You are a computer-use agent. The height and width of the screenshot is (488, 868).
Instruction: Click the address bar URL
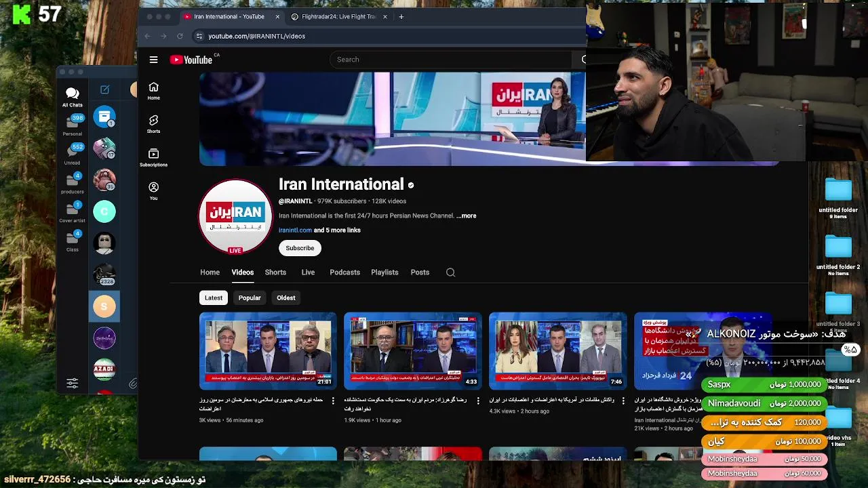click(256, 36)
